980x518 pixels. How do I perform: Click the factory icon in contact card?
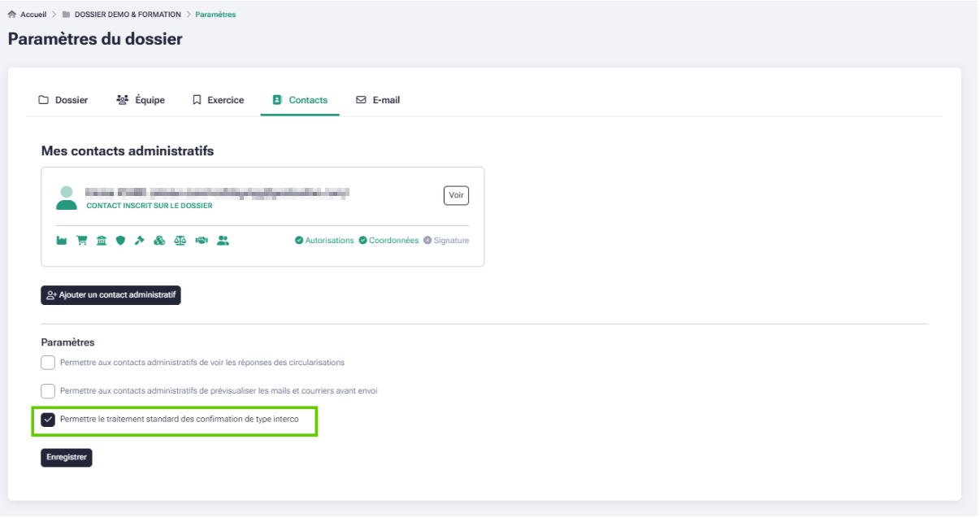coord(61,241)
